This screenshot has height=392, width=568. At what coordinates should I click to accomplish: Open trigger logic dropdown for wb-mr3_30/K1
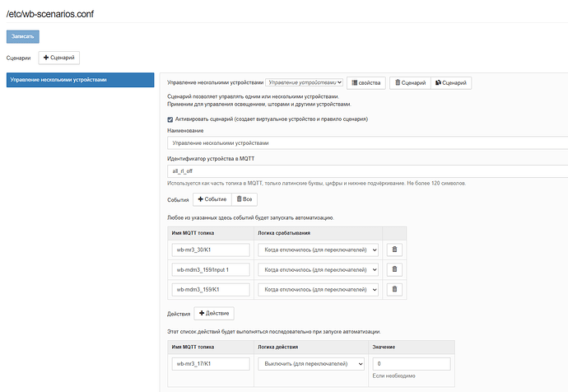point(318,250)
